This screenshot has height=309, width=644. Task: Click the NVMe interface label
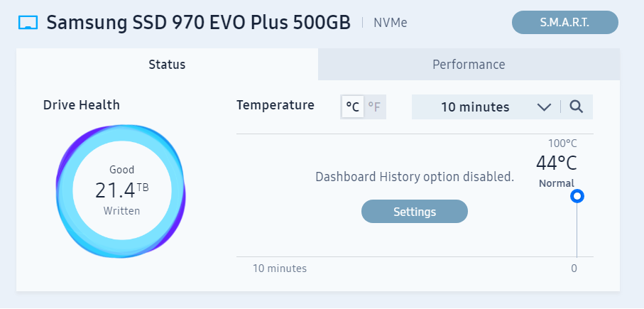tap(391, 23)
